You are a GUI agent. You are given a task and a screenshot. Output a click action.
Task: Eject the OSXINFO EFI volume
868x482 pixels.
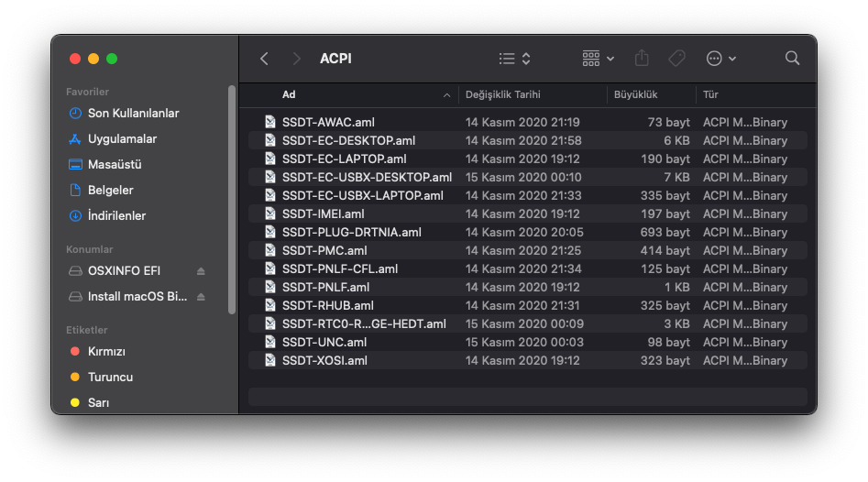point(201,271)
